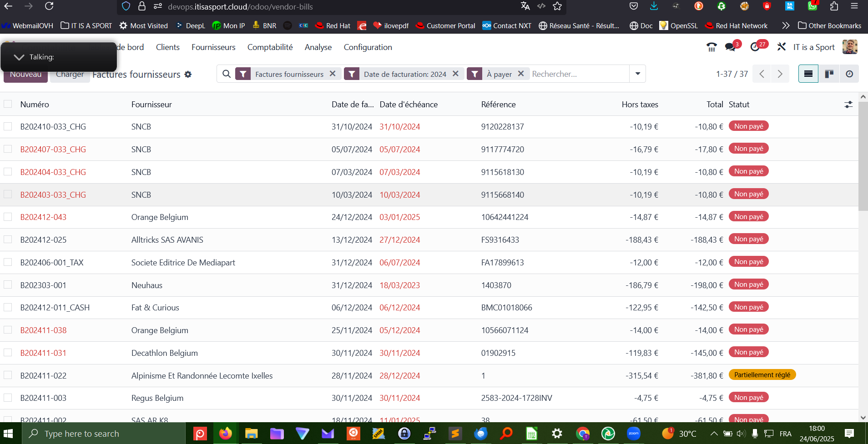Open the debug tools wrench icon
The width and height of the screenshot is (868, 444).
point(782,47)
